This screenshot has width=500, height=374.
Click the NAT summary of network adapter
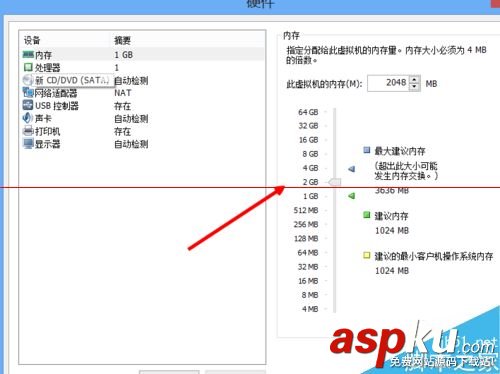point(123,93)
